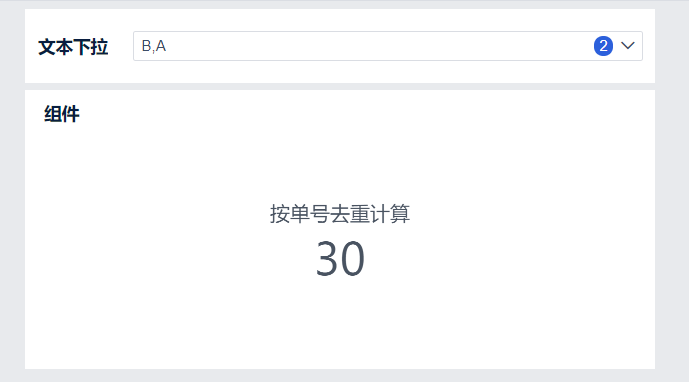Click the grey margin right of the 组件 card
Image resolution: width=689 pixels, height=382 pixels.
coord(671,229)
